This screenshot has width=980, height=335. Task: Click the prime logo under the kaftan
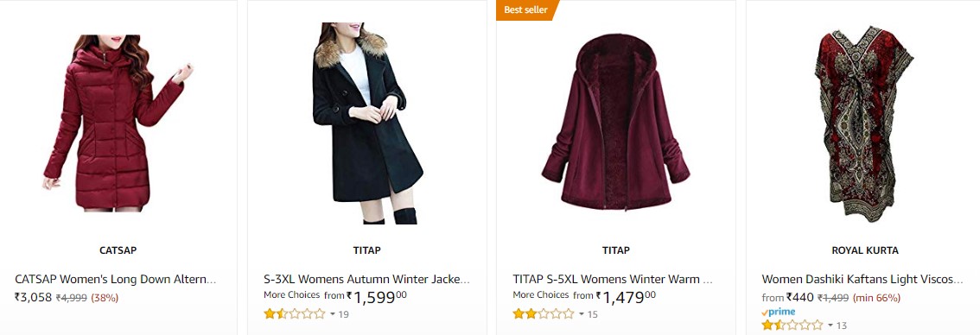coord(778,312)
